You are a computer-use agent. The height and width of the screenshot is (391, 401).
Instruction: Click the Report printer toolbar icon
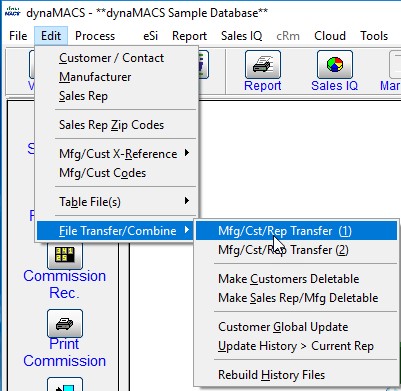click(x=263, y=65)
